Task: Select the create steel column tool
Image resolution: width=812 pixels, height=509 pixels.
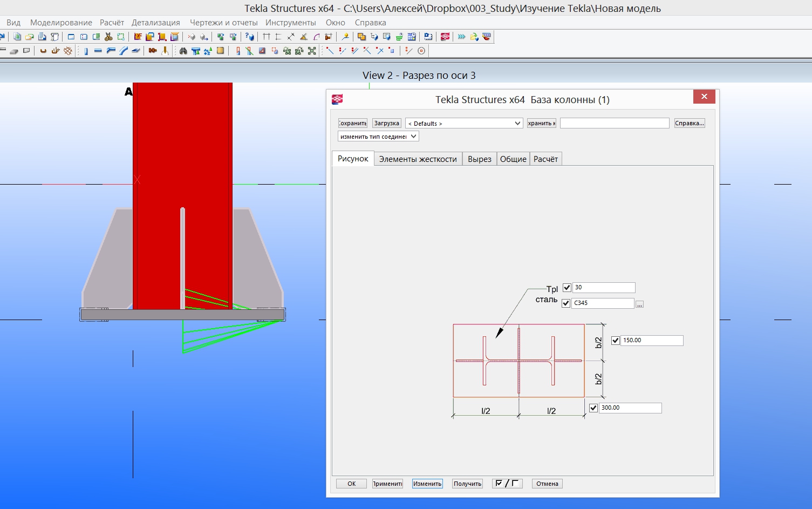Action: [86, 51]
